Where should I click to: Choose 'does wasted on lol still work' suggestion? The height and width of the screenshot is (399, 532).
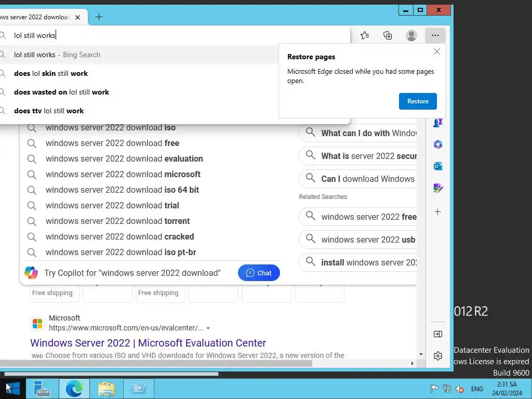pos(139,92)
